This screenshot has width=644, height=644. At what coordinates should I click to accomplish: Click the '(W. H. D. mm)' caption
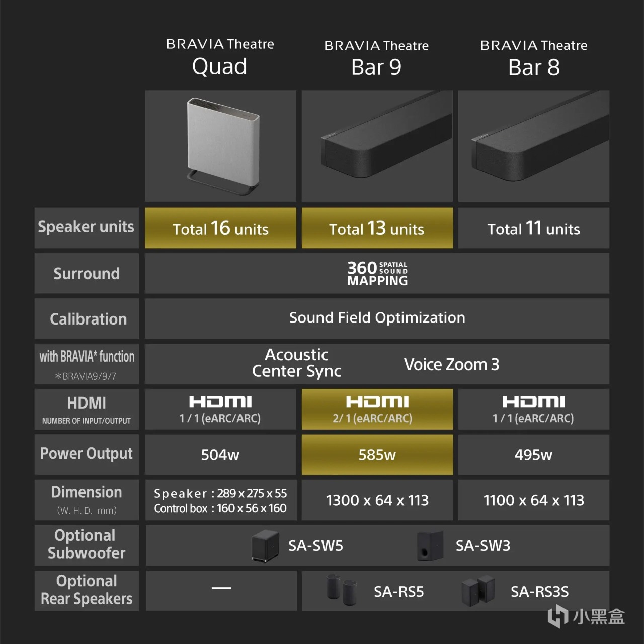tap(87, 510)
